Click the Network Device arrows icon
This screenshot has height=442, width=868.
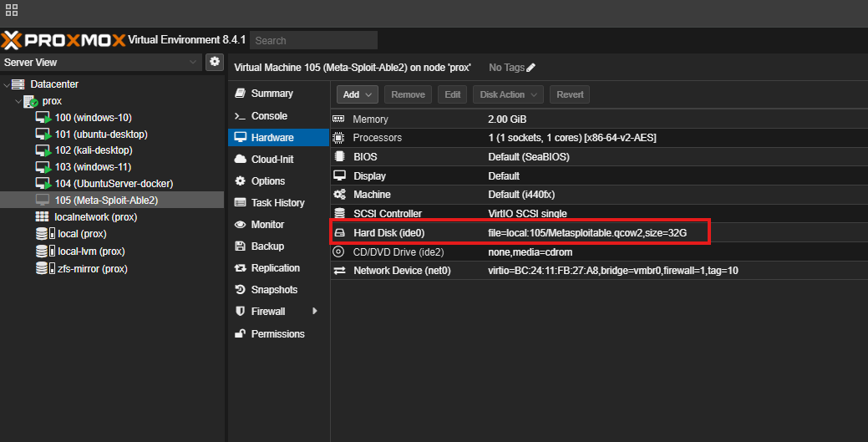coord(339,270)
